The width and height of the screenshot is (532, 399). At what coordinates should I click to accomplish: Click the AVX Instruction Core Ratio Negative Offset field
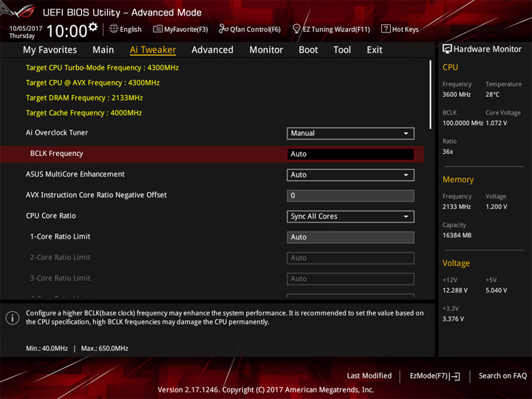pyautogui.click(x=350, y=196)
